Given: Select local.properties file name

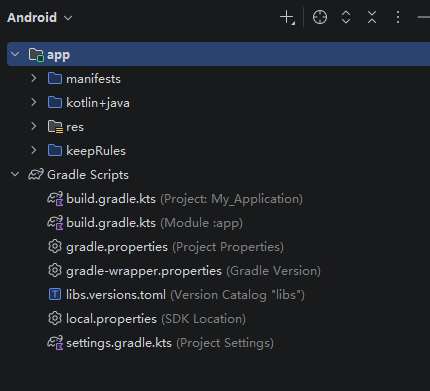Looking at the screenshot, I should pos(111,319).
